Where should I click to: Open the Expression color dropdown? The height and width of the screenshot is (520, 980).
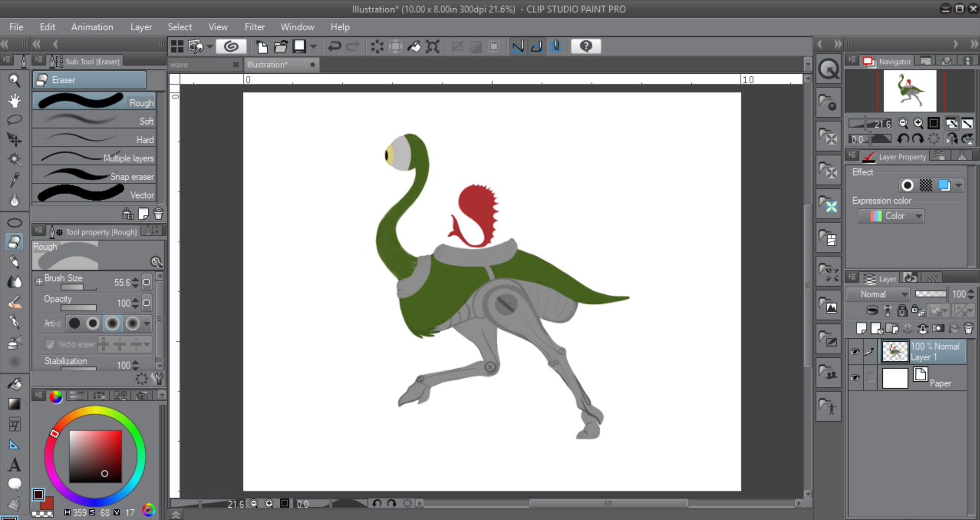click(x=891, y=216)
